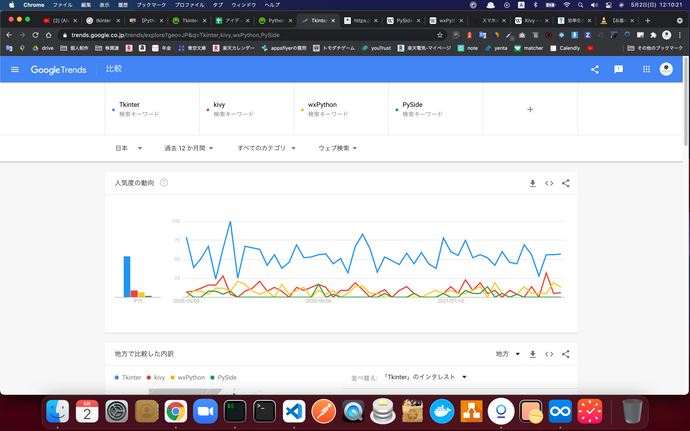Open System Preferences from the Dock
This screenshot has width=690, height=431.
[x=117, y=412]
